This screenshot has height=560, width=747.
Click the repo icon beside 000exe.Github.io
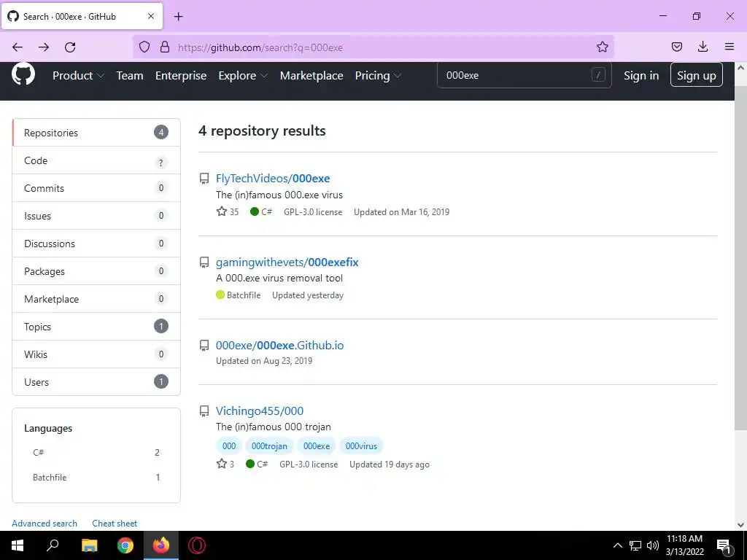click(204, 346)
